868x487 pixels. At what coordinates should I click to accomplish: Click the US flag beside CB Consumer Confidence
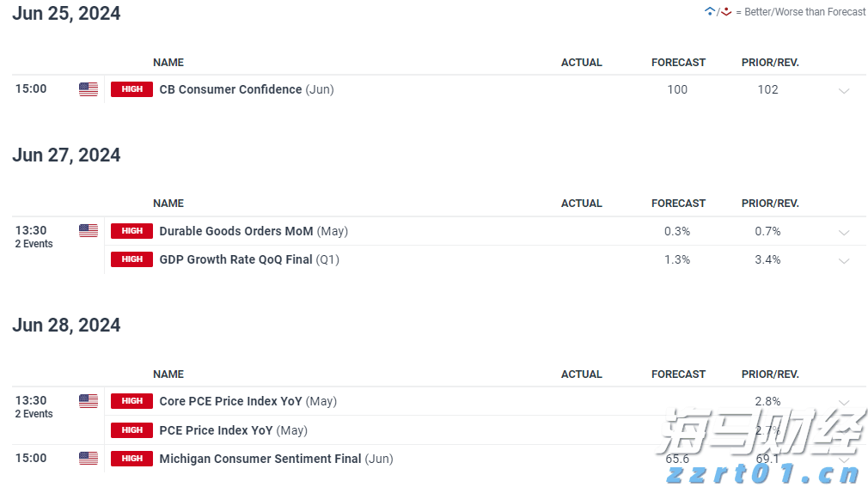click(x=89, y=89)
